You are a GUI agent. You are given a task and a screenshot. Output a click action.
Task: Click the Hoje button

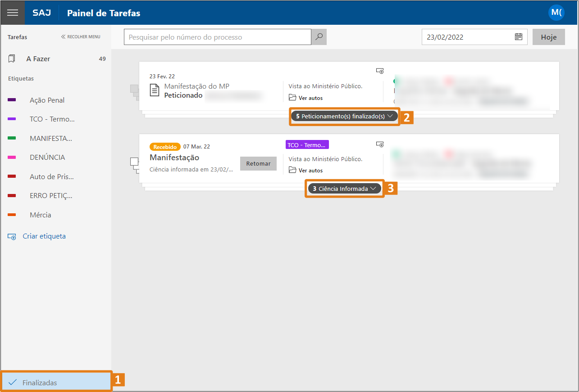(548, 37)
